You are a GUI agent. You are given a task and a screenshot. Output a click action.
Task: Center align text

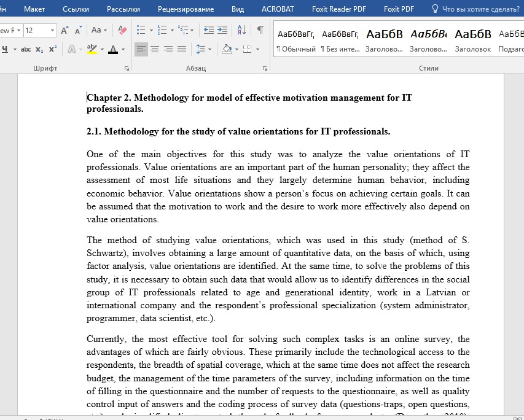click(x=155, y=50)
